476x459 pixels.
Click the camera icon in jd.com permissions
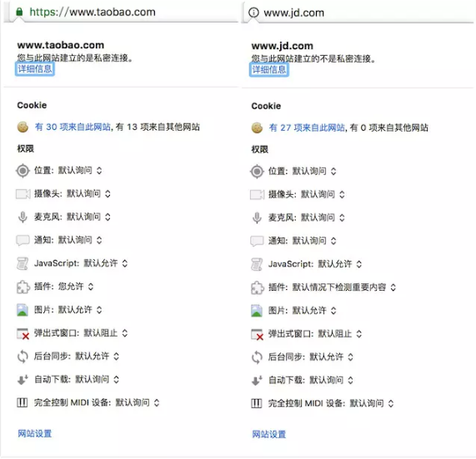coord(257,194)
